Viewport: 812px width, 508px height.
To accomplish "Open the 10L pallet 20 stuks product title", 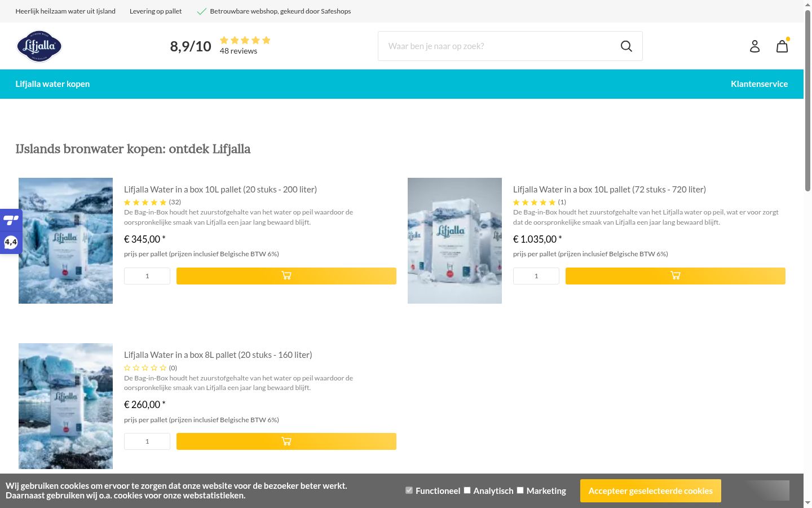I will [x=220, y=190].
